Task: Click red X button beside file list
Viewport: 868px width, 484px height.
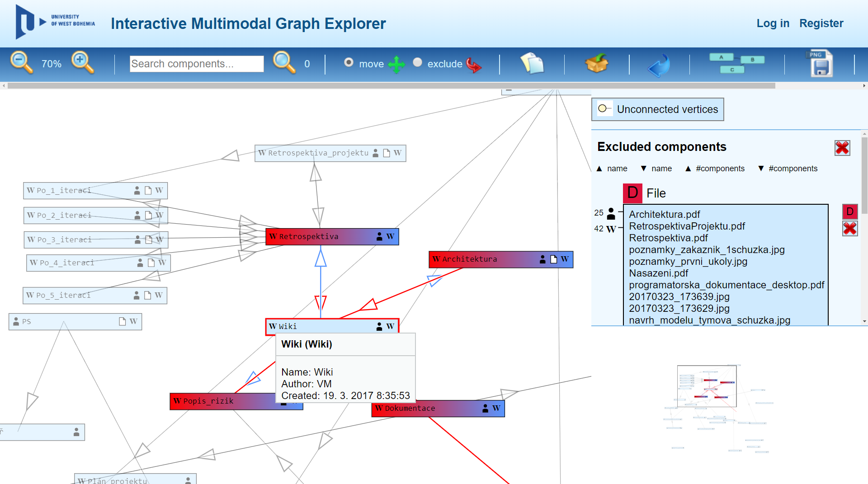Action: click(x=850, y=229)
